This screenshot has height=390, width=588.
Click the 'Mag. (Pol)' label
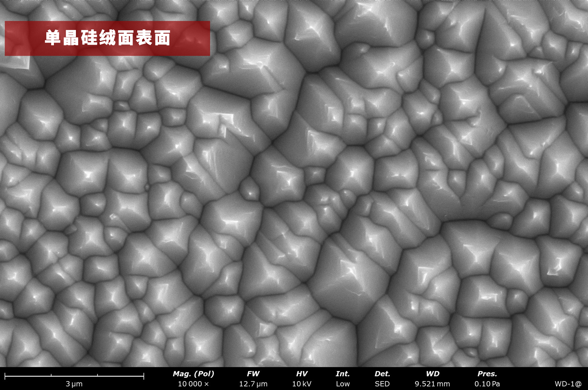coord(194,374)
